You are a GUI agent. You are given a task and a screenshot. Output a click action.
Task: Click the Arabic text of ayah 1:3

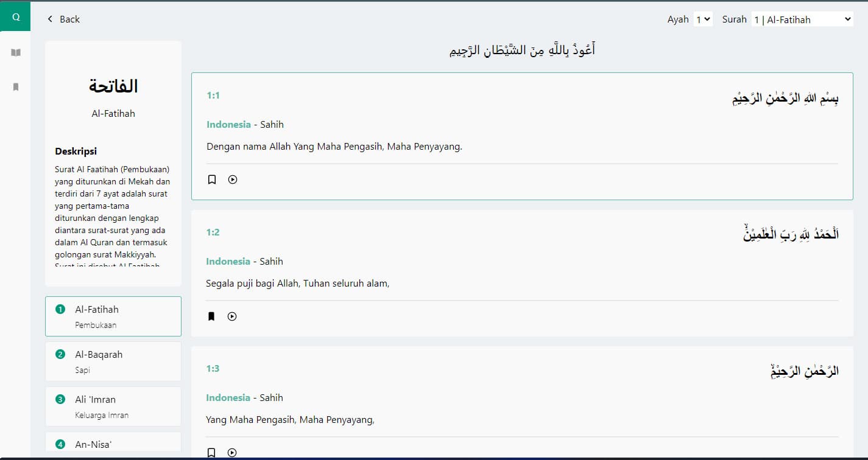coord(805,371)
